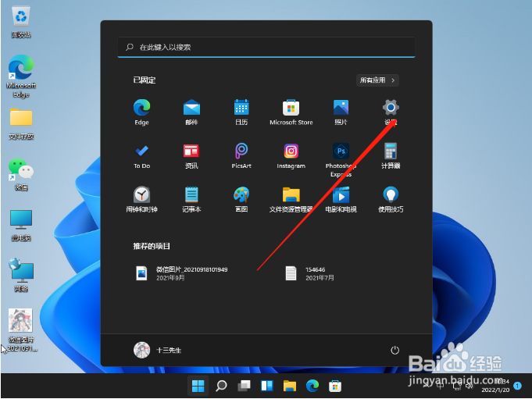The width and height of the screenshot is (532, 399).
Task: Open user account 十三先生
Action: coord(157,350)
